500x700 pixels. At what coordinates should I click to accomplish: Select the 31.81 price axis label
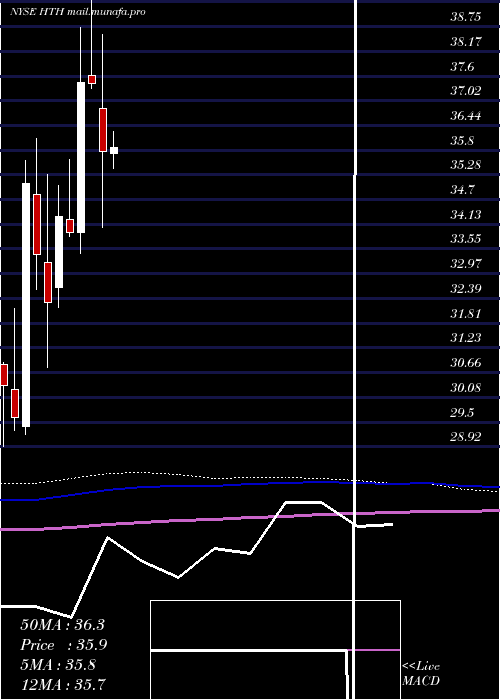[x=466, y=314]
